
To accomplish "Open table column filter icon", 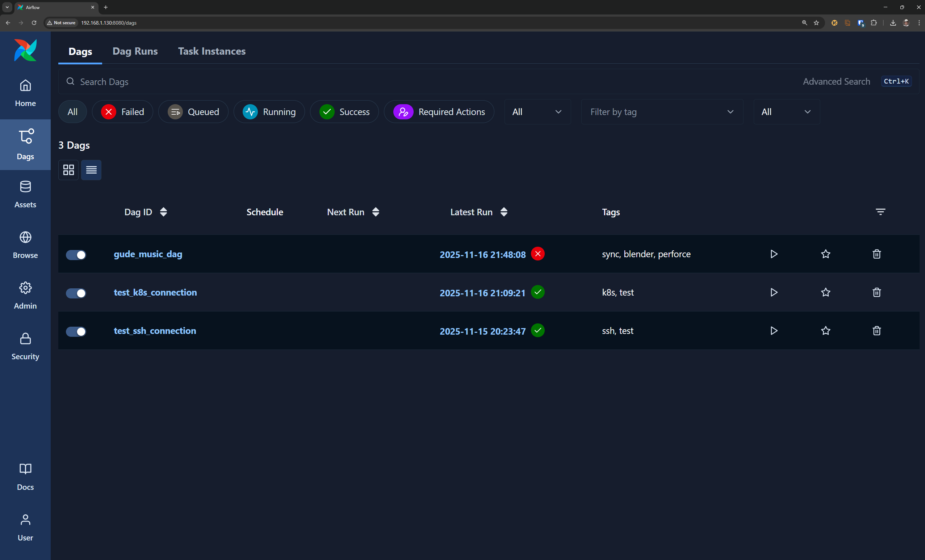I will tap(880, 212).
